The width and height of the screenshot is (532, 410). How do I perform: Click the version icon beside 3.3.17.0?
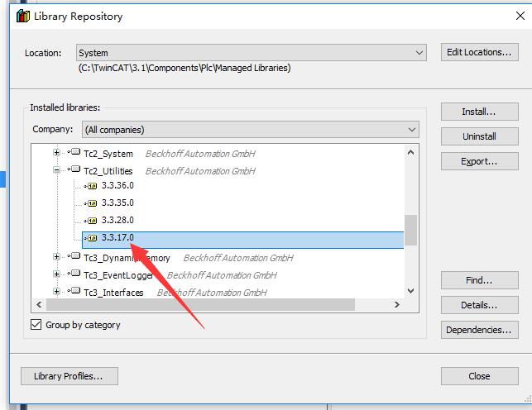pyautogui.click(x=91, y=238)
